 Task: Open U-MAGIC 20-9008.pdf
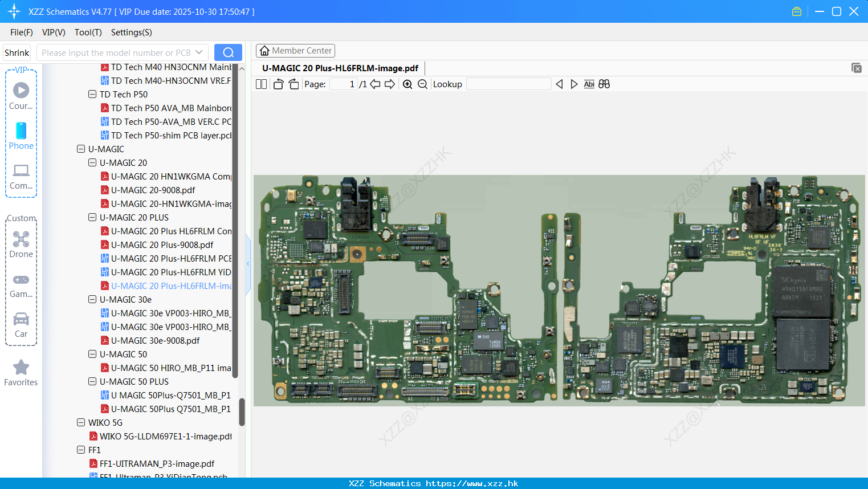[148, 190]
